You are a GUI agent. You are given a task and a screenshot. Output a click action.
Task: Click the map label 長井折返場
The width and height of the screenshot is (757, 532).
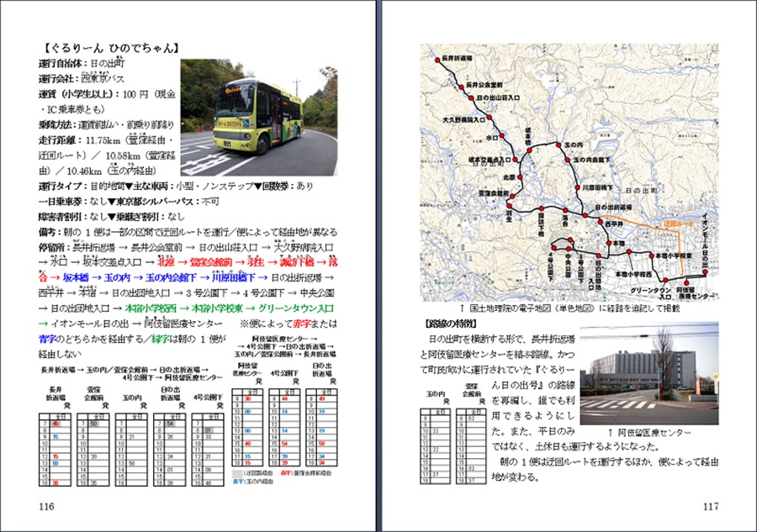click(457, 58)
